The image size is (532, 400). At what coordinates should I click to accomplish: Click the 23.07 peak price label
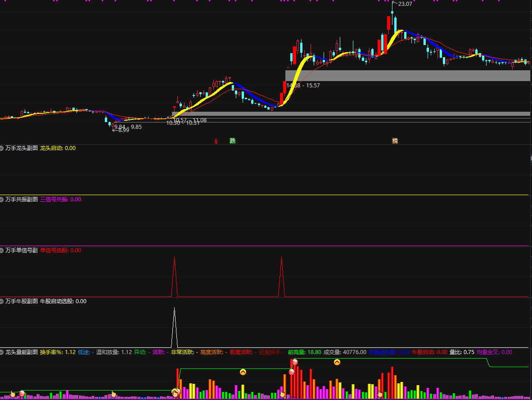(x=405, y=4)
